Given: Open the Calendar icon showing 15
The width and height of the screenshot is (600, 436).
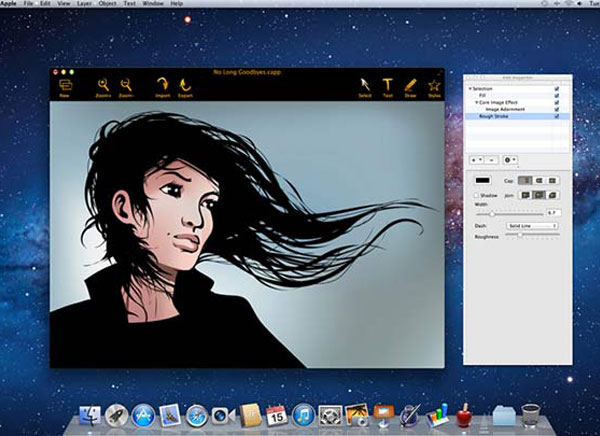Looking at the screenshot, I should 277,415.
